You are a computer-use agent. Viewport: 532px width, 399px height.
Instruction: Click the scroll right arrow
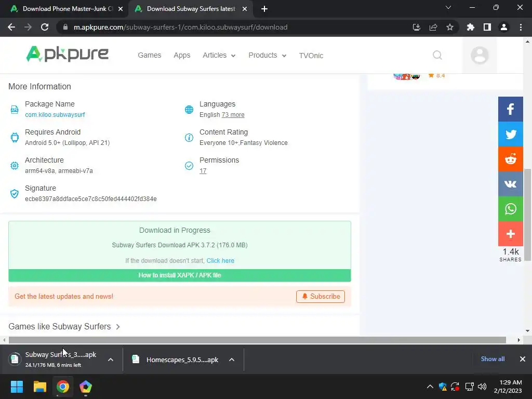coord(519,340)
